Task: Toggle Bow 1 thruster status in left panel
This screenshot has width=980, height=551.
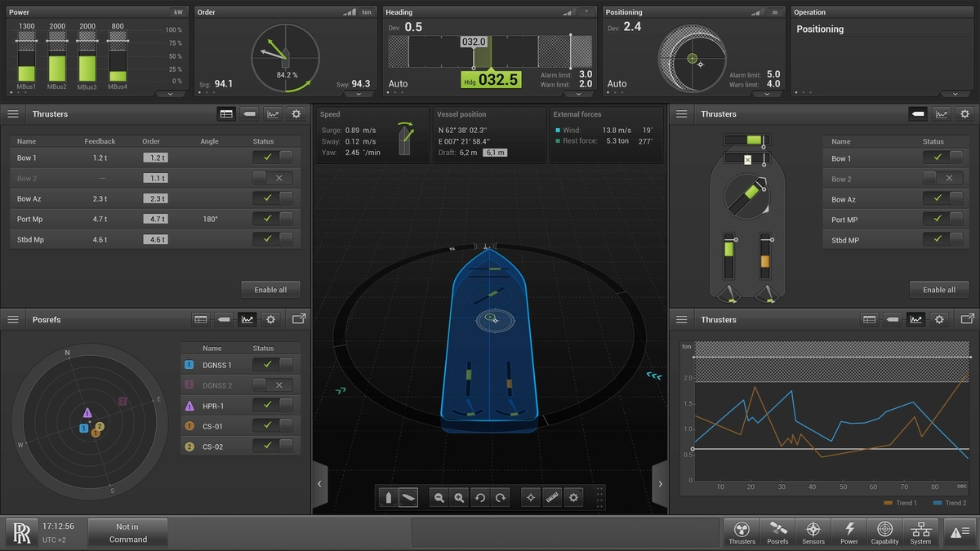Action: tap(273, 158)
